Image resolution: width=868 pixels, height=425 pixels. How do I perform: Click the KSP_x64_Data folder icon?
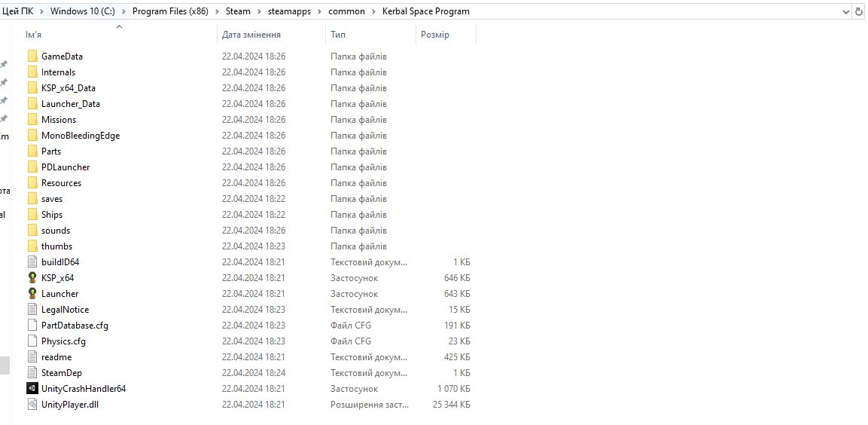(x=32, y=88)
